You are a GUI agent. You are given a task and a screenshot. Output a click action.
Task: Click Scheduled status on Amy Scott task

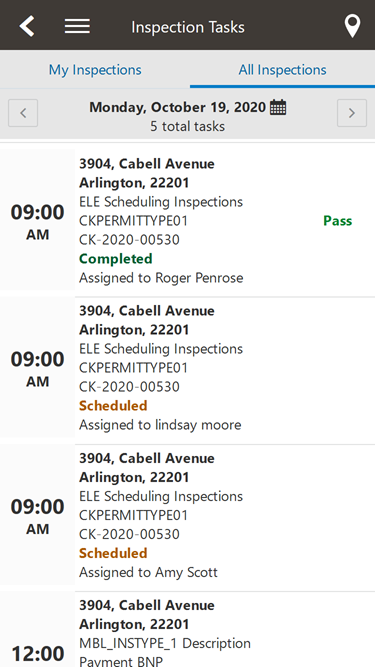coord(113,553)
